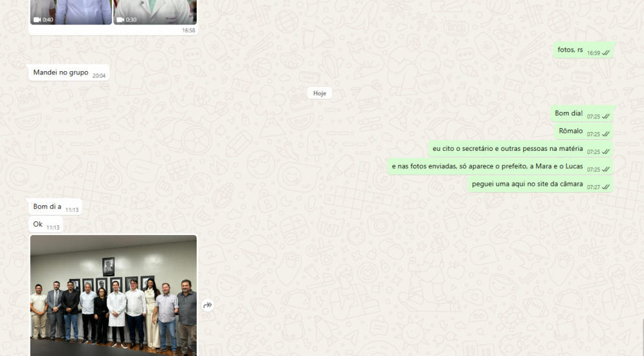Click the "Hoje" date separator chip

(x=319, y=93)
